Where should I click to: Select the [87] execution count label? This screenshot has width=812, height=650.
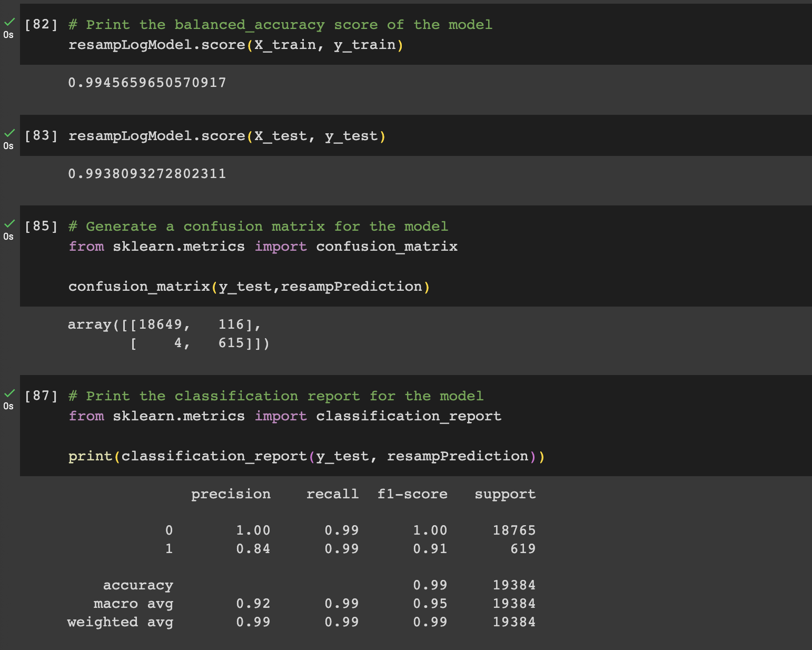(x=41, y=396)
